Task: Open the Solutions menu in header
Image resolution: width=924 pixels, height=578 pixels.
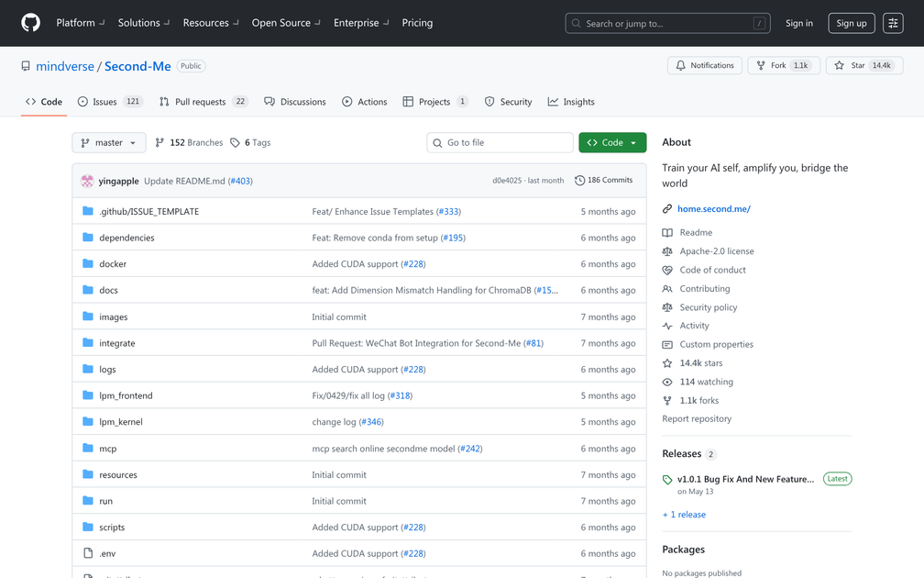Action: click(x=144, y=23)
